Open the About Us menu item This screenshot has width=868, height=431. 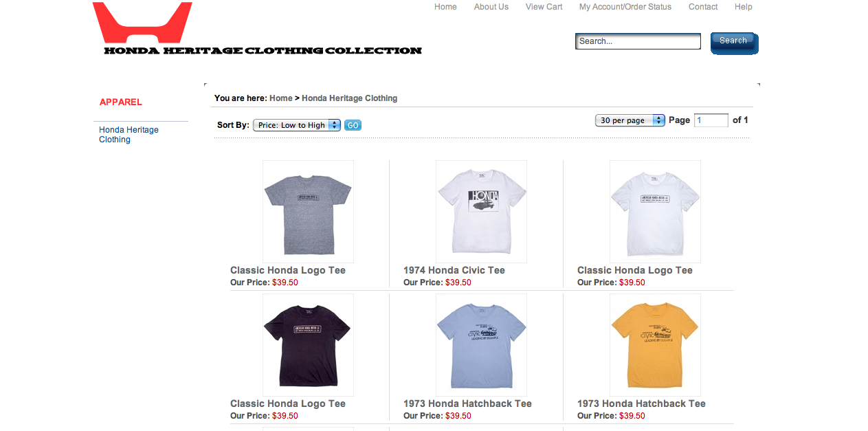coord(491,7)
